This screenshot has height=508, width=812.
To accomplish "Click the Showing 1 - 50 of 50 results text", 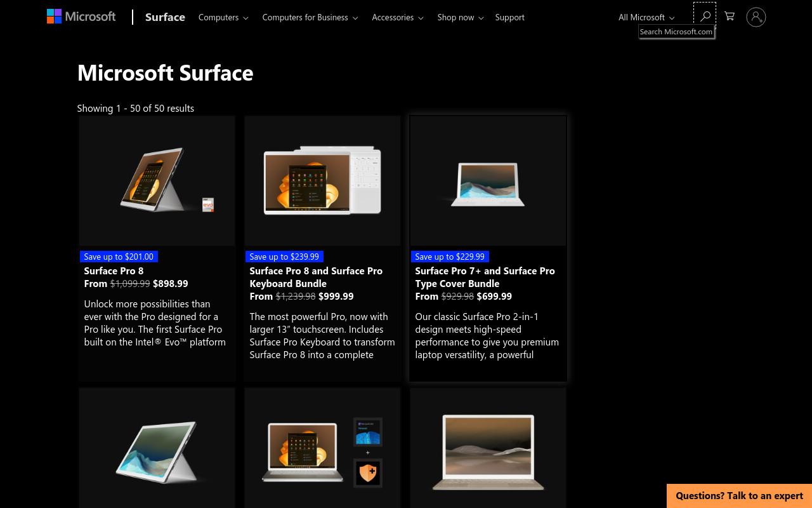I will coord(136,108).
